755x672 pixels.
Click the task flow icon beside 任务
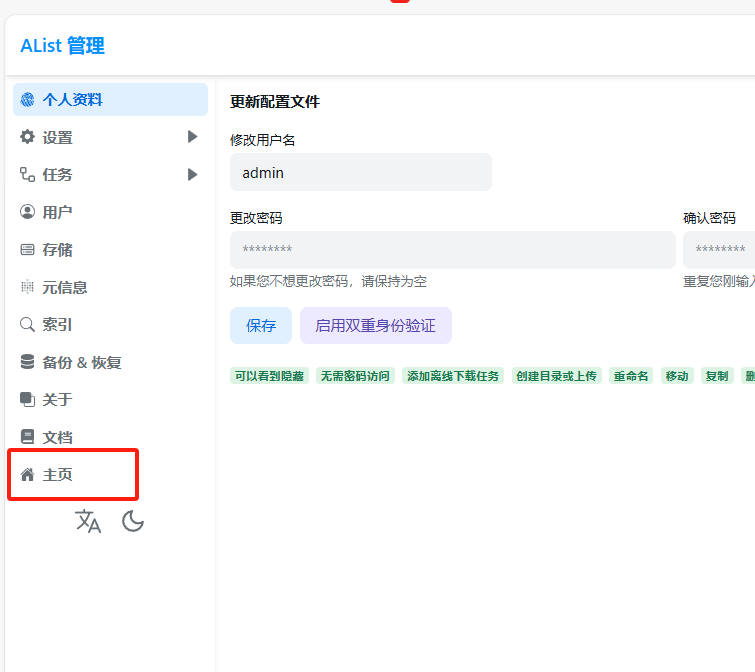pyautogui.click(x=27, y=174)
